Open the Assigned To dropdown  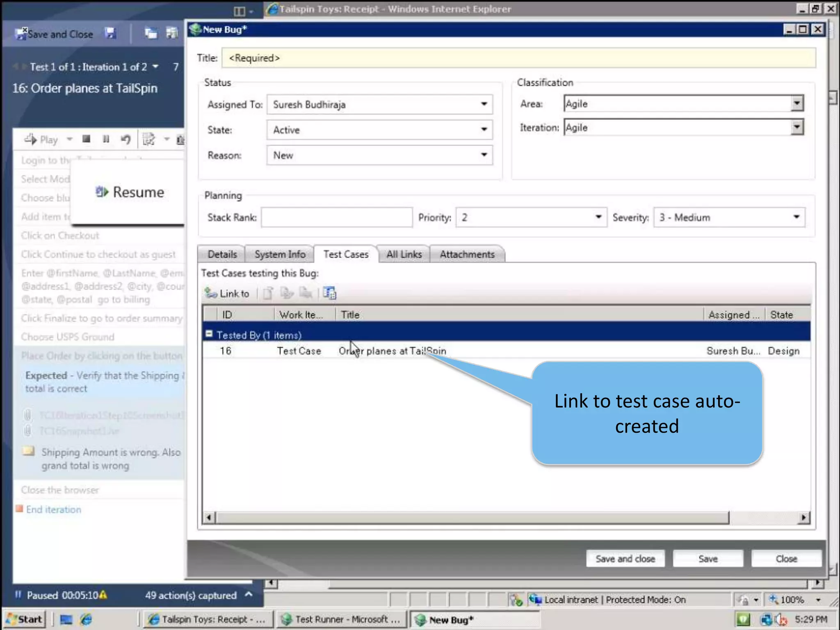[x=484, y=104]
